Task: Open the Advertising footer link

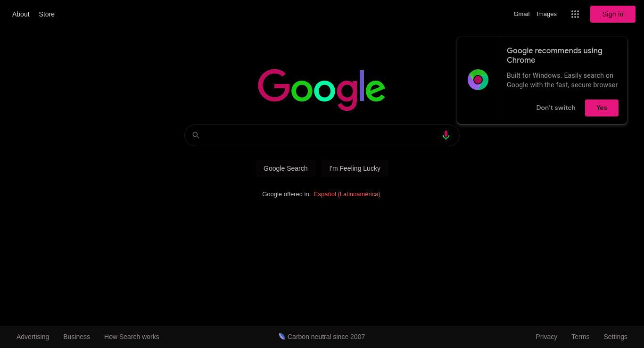Action: coord(33,337)
